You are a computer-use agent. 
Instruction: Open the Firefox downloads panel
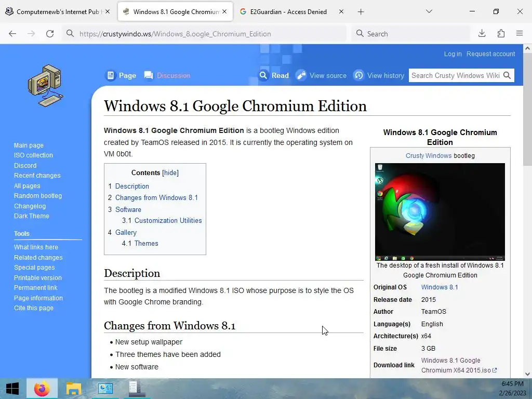click(482, 33)
